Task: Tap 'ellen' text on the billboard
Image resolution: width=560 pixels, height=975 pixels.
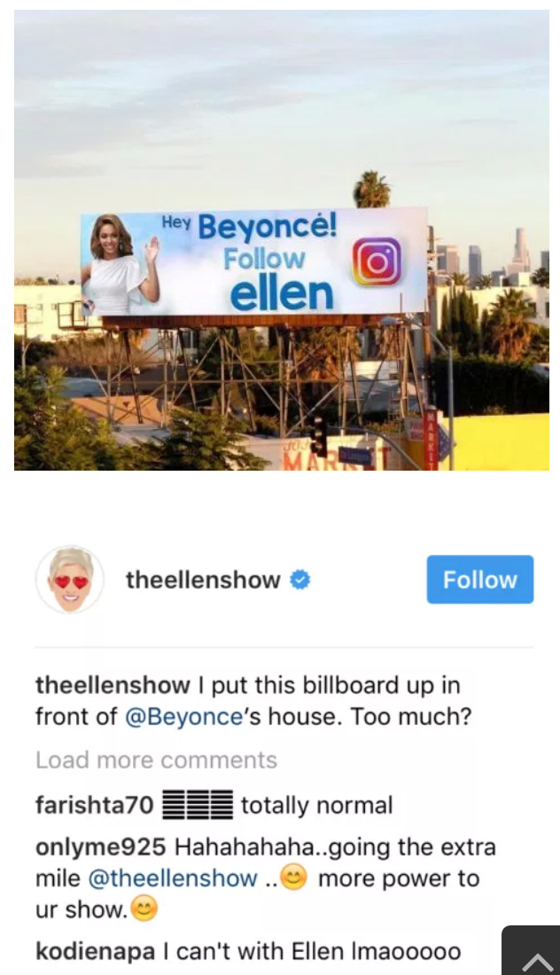Action: [x=282, y=294]
